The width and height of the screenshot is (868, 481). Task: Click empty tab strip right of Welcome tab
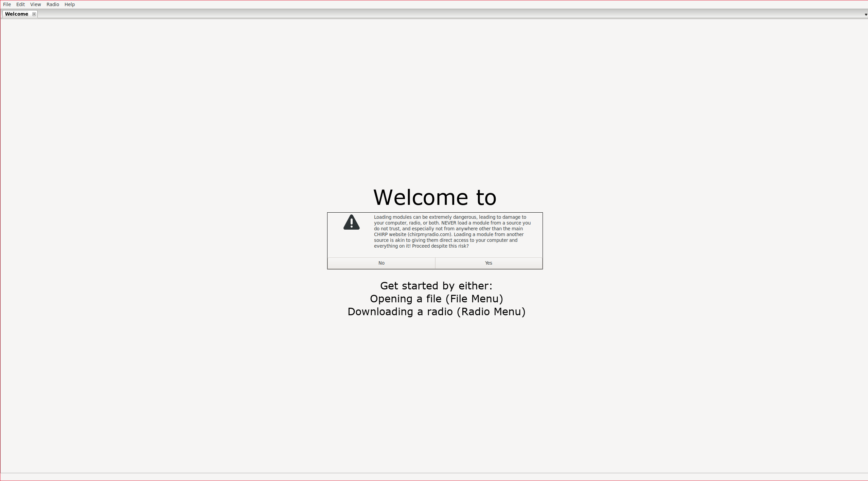(x=442, y=14)
